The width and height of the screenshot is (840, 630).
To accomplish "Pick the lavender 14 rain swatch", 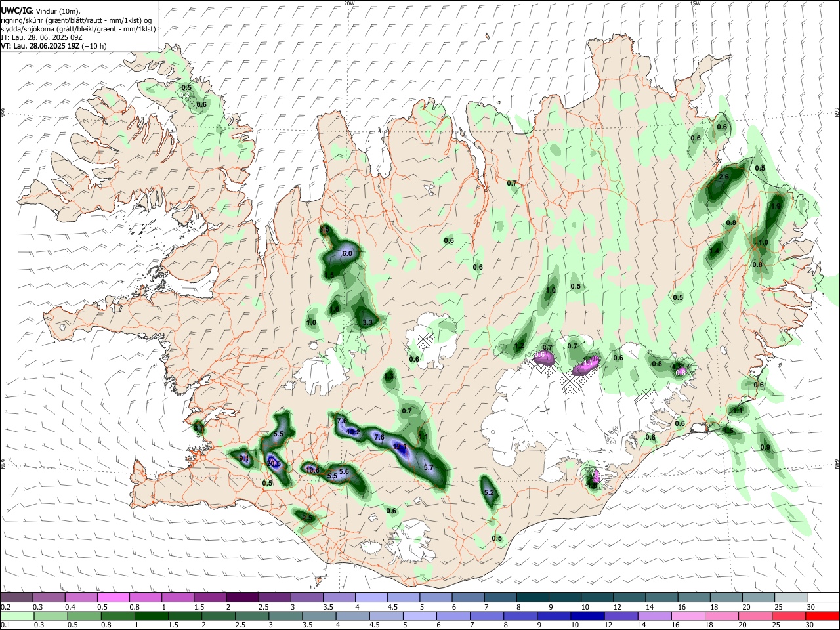I will click(x=654, y=616).
